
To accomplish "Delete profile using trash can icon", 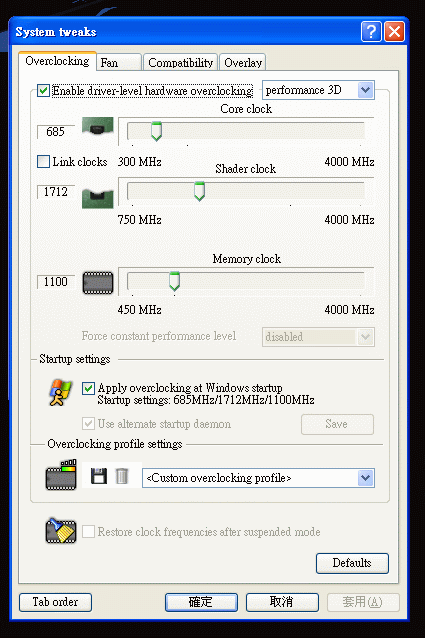I will 122,476.
